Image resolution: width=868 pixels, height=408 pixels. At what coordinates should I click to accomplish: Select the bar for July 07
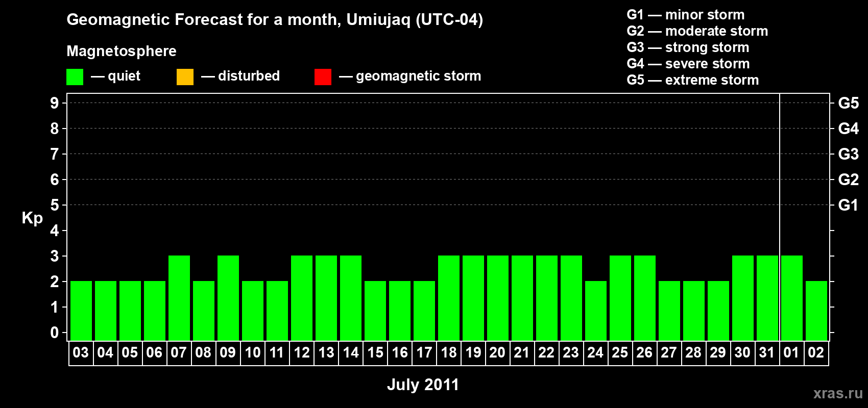(x=179, y=298)
